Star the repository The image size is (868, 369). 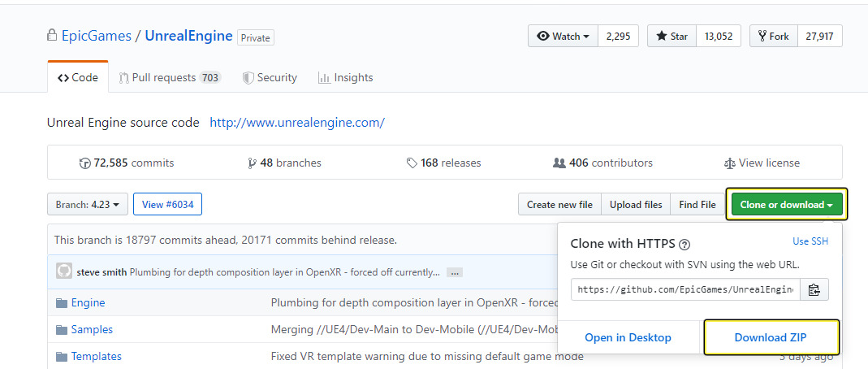click(672, 36)
